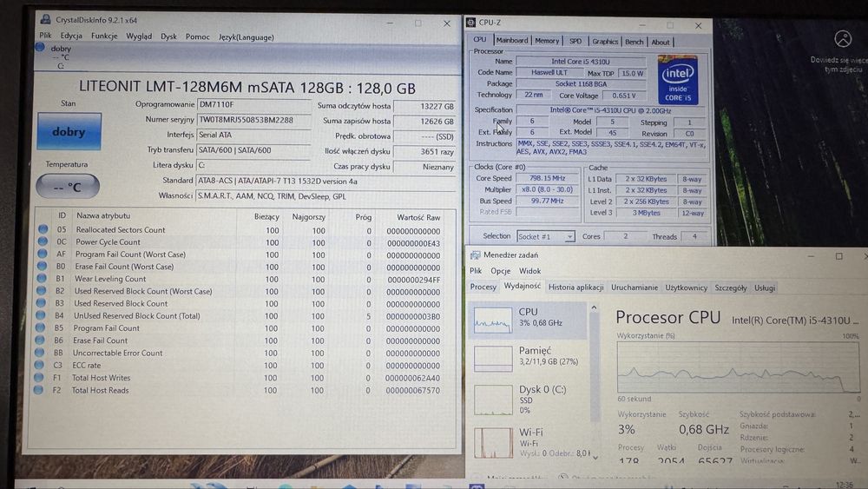Viewport: 868px width, 489px height.
Task: Switch to the 'Historia aplikacji' tab
Action: coord(575,287)
